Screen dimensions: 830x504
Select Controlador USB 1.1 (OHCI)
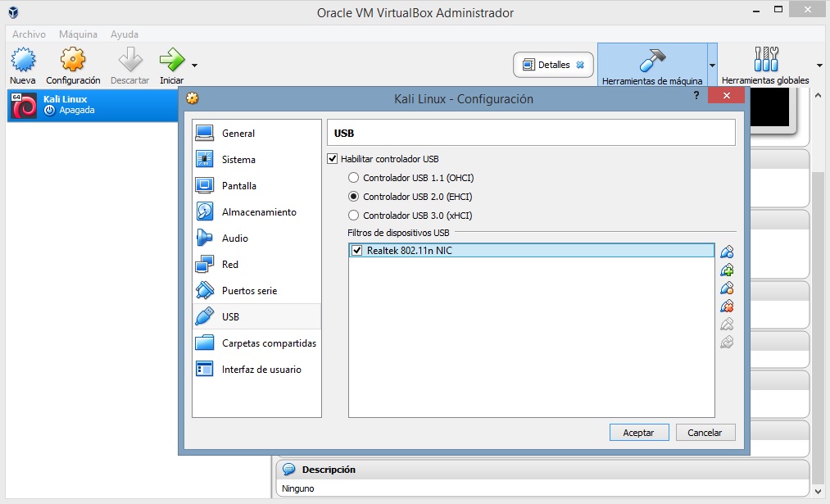click(353, 177)
